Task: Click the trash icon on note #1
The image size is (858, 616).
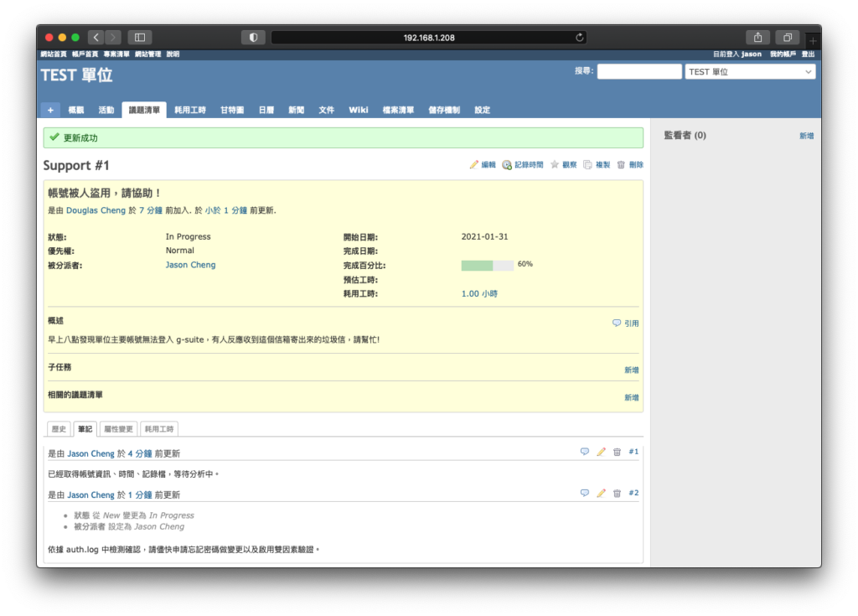Action: [618, 452]
